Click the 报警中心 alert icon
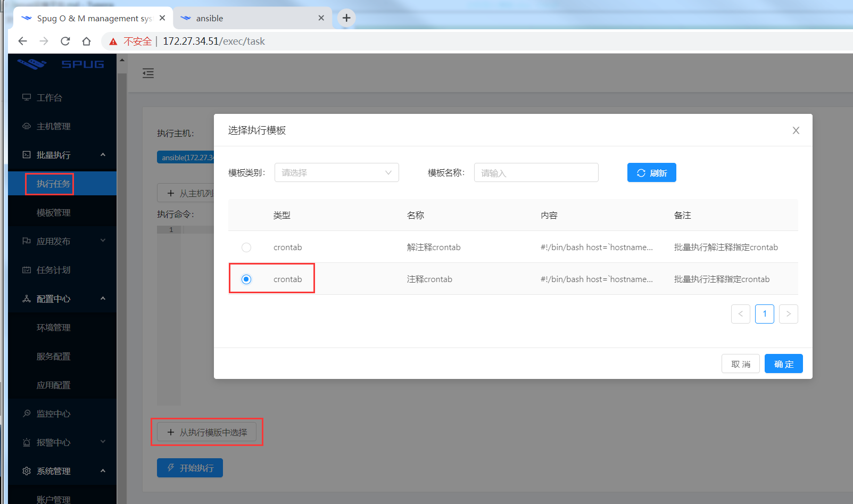This screenshot has height=504, width=853. [27, 442]
